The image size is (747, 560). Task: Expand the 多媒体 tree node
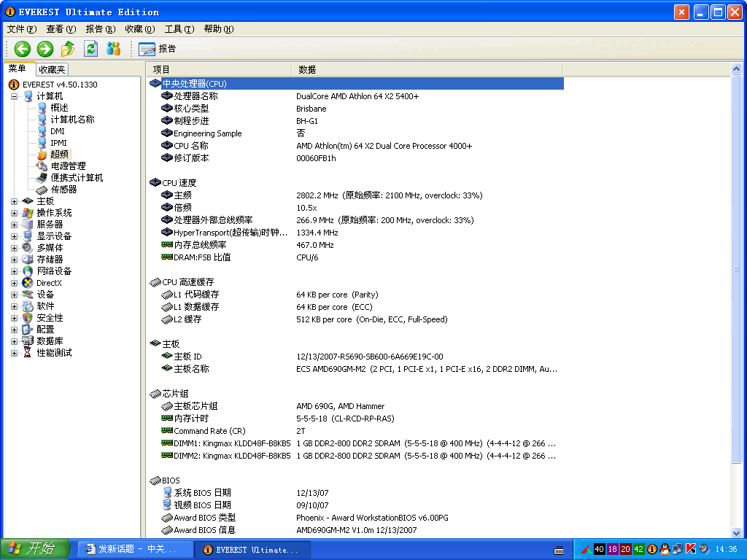(x=15, y=248)
